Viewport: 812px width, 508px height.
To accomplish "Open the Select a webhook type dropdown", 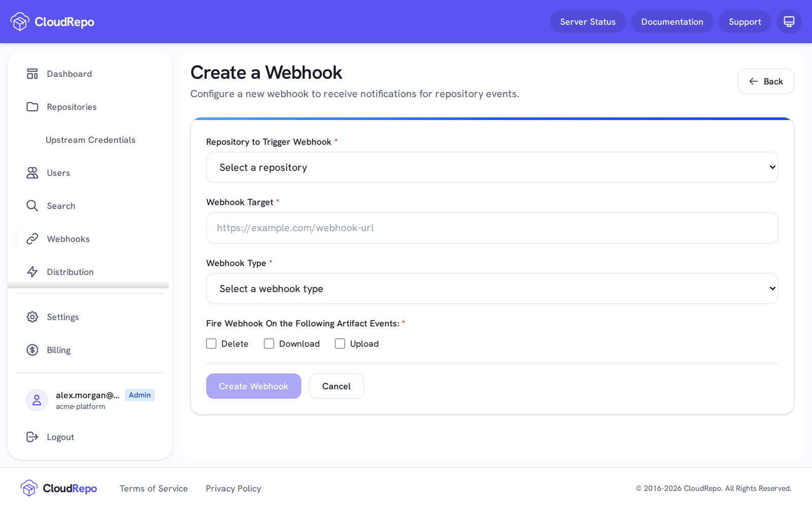I will 492,289.
